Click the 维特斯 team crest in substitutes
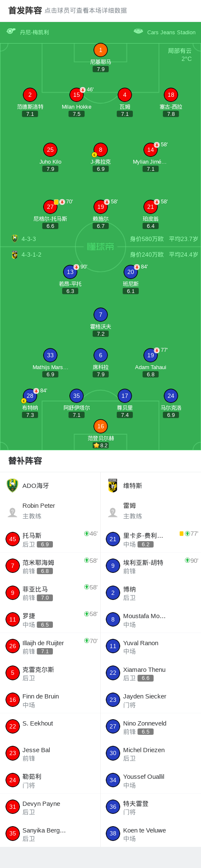 pos(113,485)
